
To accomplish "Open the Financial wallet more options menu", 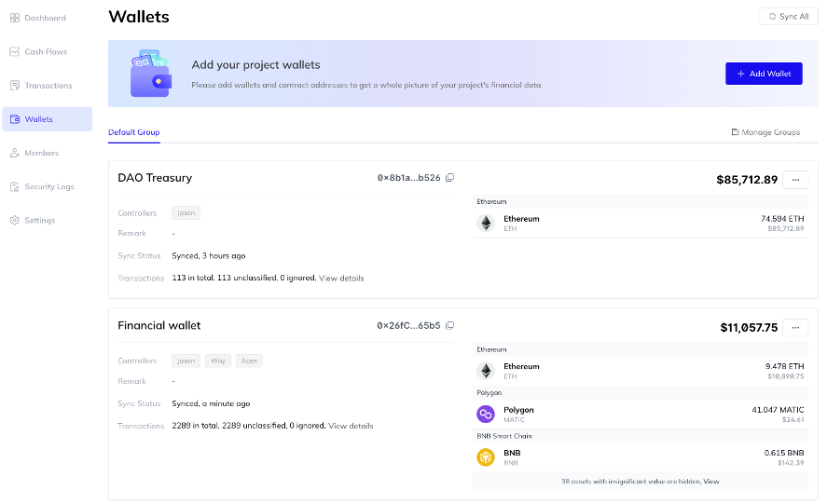I will point(795,327).
